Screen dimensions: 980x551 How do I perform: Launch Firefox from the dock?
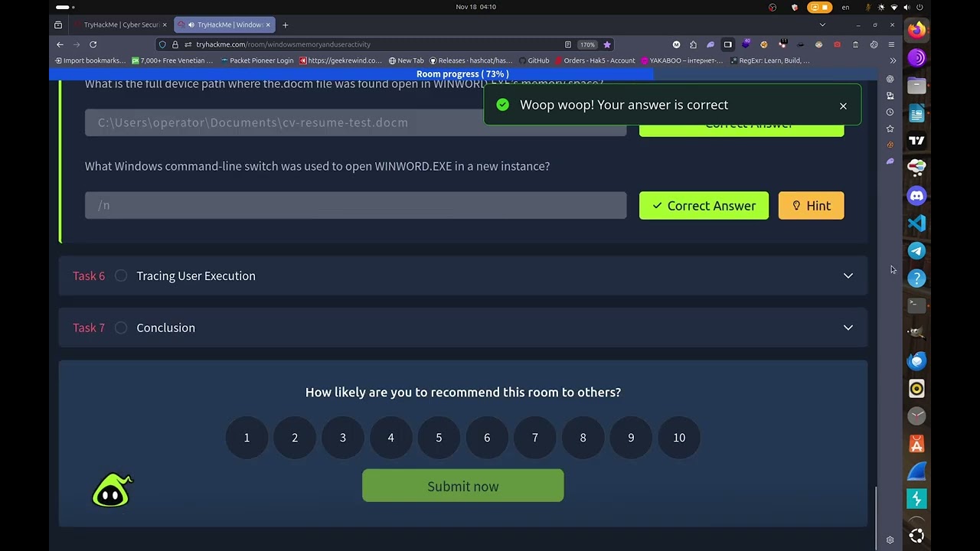[x=916, y=31]
